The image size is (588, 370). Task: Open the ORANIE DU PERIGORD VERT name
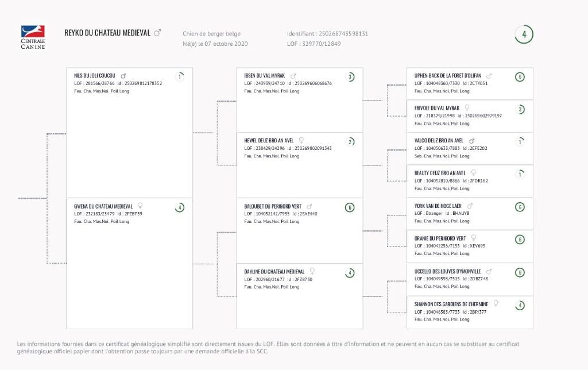[x=440, y=238]
